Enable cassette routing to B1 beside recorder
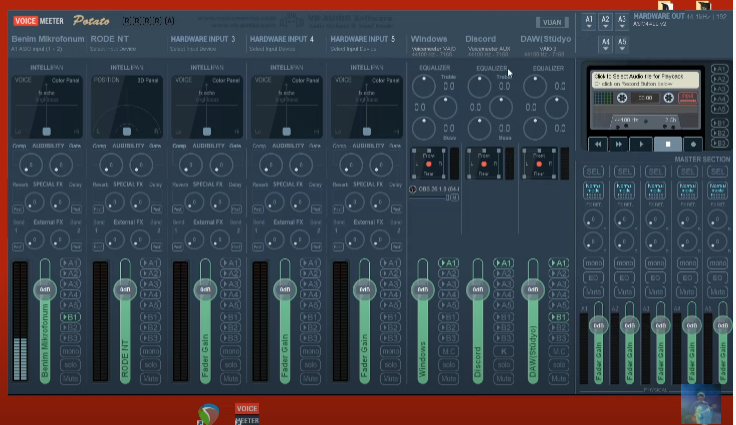The image size is (736, 425). [719, 123]
